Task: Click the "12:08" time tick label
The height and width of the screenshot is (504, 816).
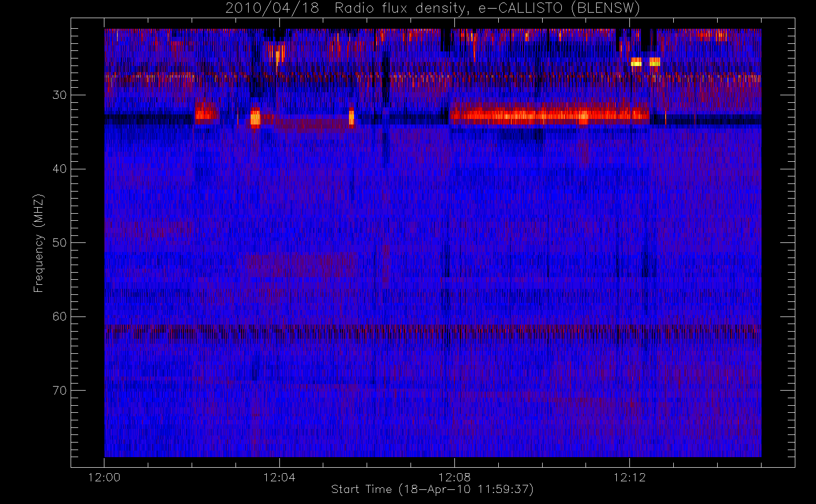Action: point(454,477)
